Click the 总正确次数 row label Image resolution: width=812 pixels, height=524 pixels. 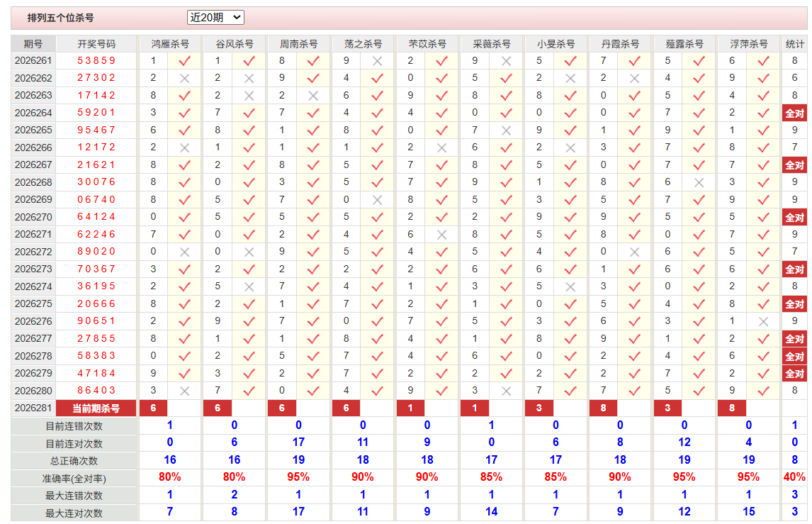pyautogui.click(x=74, y=461)
